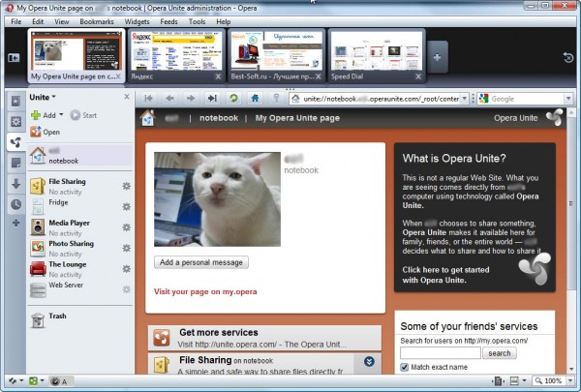Screen dimensions: 581x392
Task: Open the File menu
Action: (15, 22)
